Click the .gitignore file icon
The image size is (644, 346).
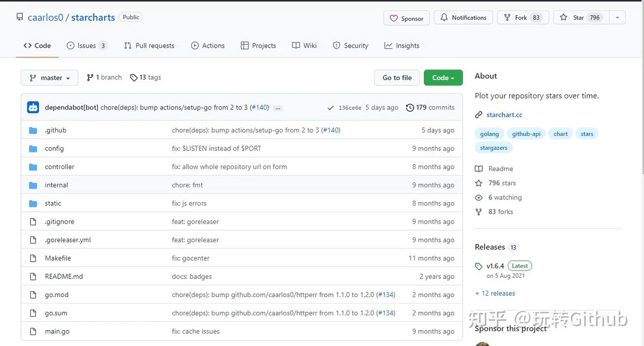point(33,221)
